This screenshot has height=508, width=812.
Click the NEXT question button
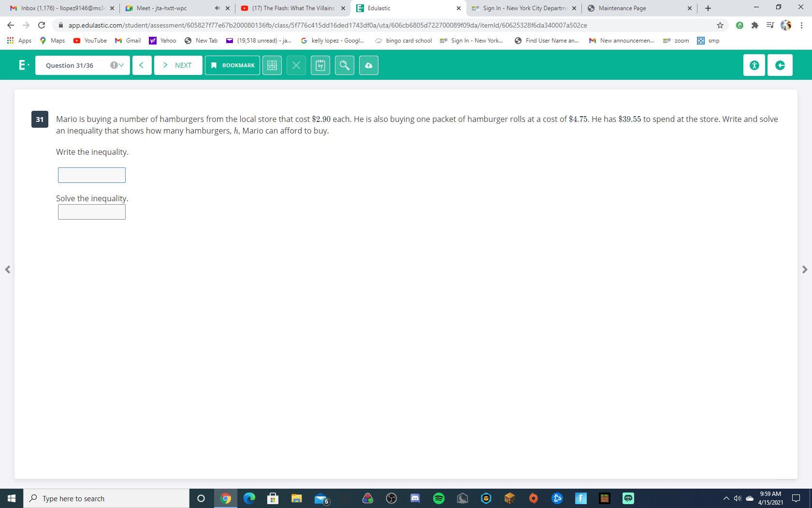(178, 65)
